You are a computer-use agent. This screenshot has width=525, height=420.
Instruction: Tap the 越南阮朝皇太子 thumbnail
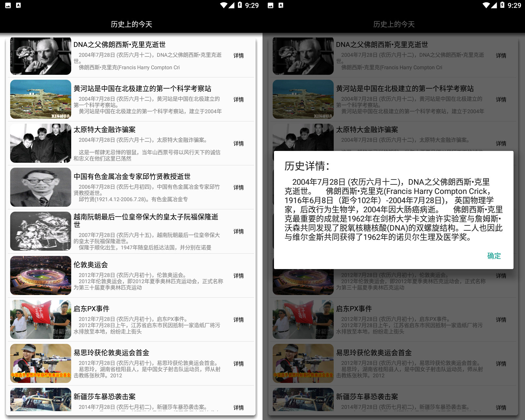[40, 231]
